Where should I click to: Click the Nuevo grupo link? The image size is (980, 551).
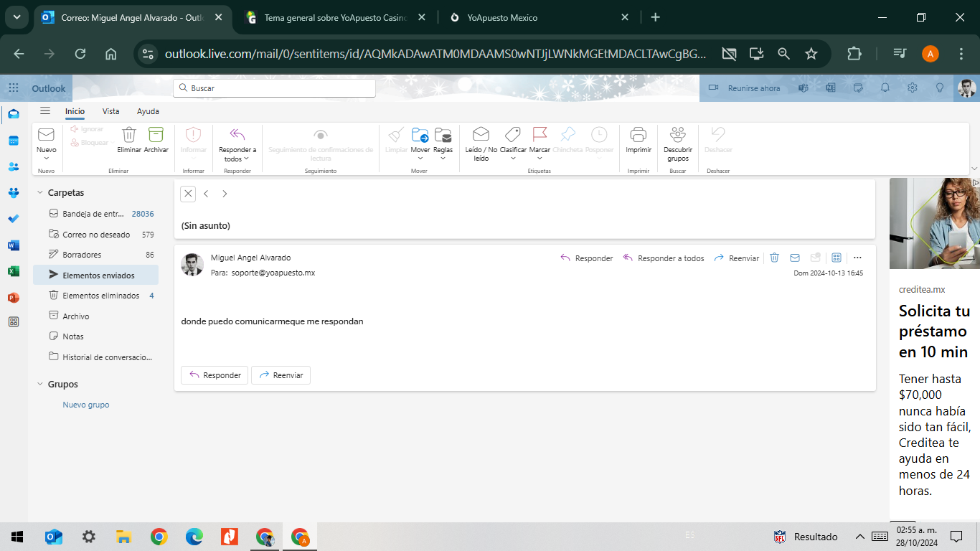click(86, 405)
